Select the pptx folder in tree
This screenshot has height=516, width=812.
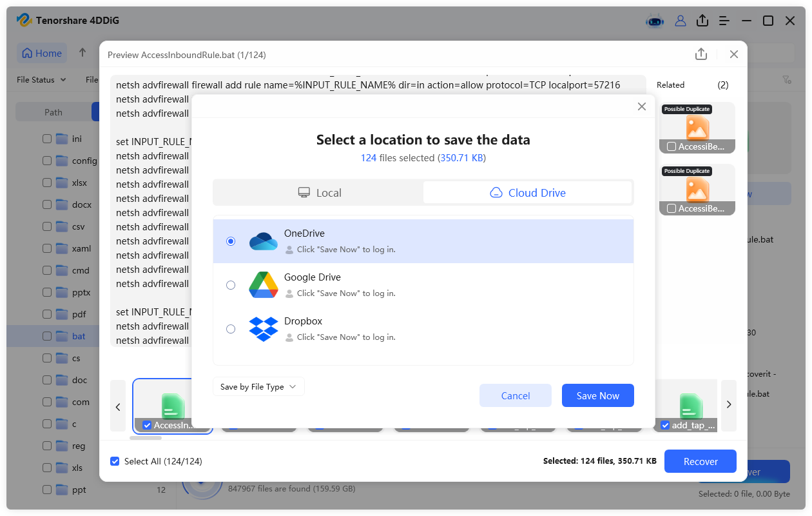tap(81, 292)
